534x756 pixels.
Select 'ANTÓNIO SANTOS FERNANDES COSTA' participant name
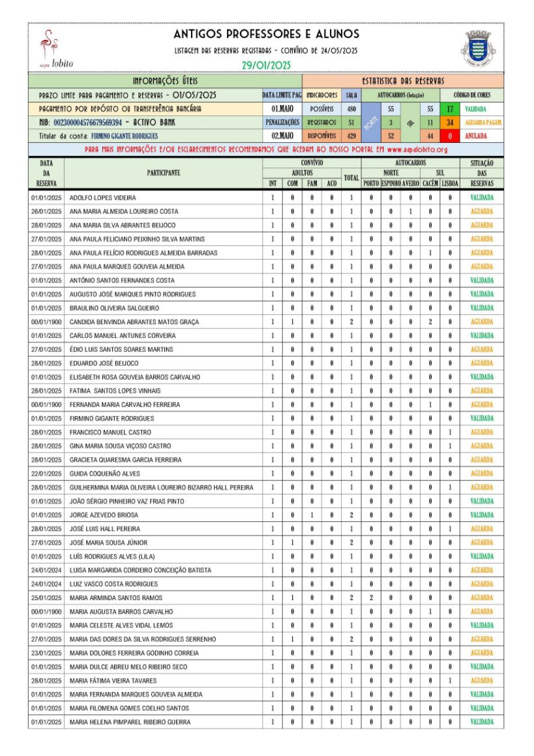[122, 280]
